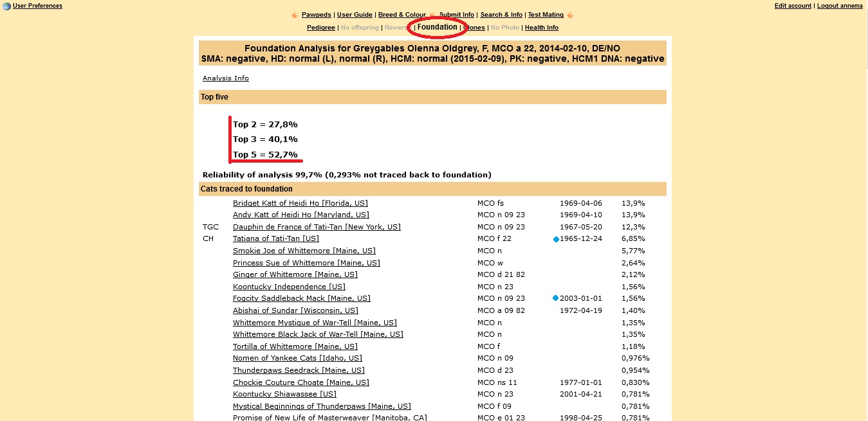The width and height of the screenshot is (868, 421).
Task: Click the 2,12% value for Ginger
Action: (x=633, y=274)
